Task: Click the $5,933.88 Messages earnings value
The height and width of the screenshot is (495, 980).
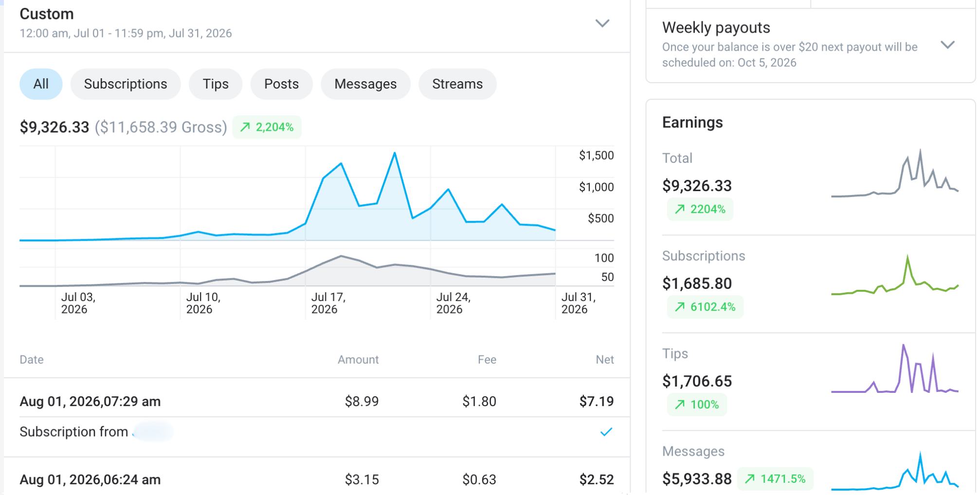Action: tap(697, 479)
